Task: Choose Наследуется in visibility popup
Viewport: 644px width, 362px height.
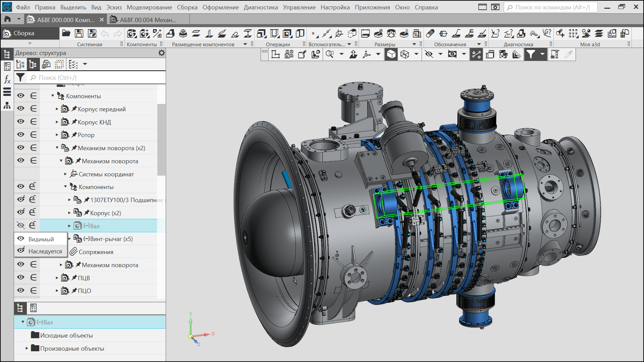Action: (x=45, y=251)
